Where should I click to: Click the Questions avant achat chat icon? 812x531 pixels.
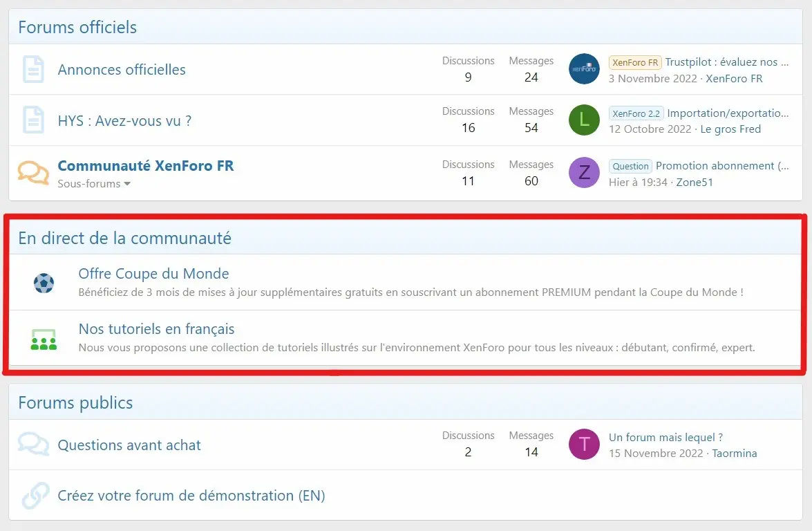[x=33, y=445]
